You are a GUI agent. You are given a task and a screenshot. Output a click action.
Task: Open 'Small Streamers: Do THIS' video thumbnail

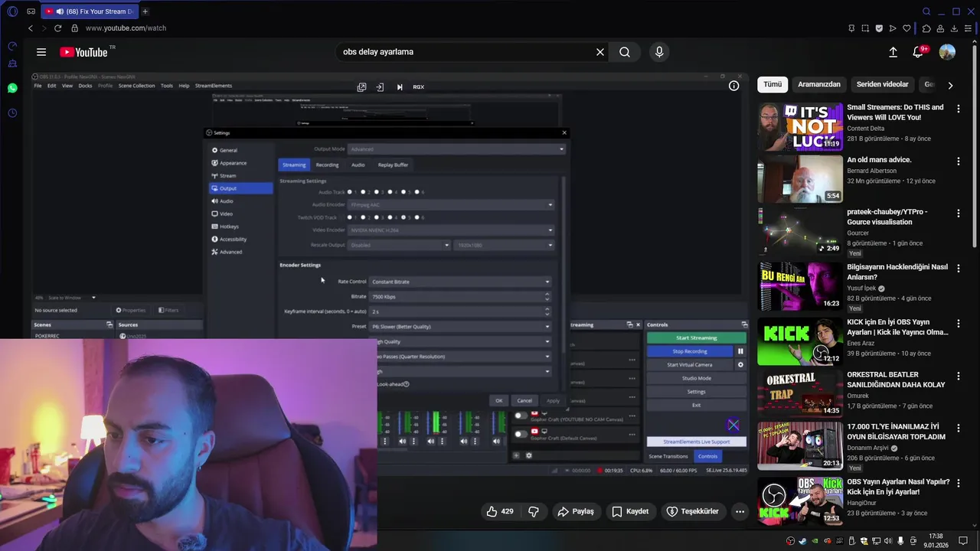[x=800, y=126]
